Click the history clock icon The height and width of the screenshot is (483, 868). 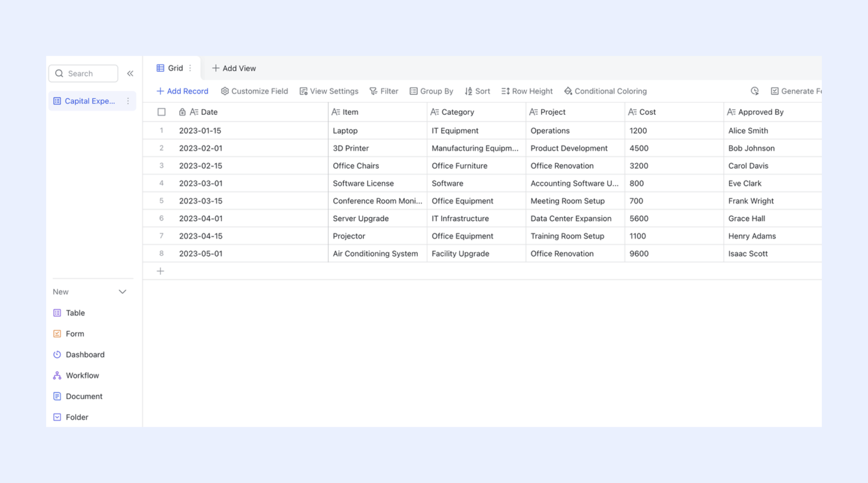[x=754, y=91]
